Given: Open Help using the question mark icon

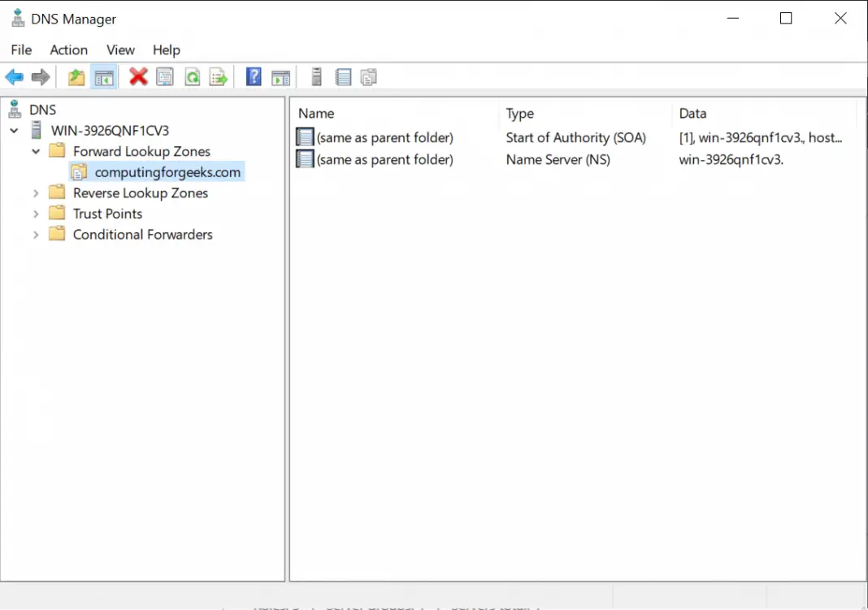Looking at the screenshot, I should pos(253,76).
